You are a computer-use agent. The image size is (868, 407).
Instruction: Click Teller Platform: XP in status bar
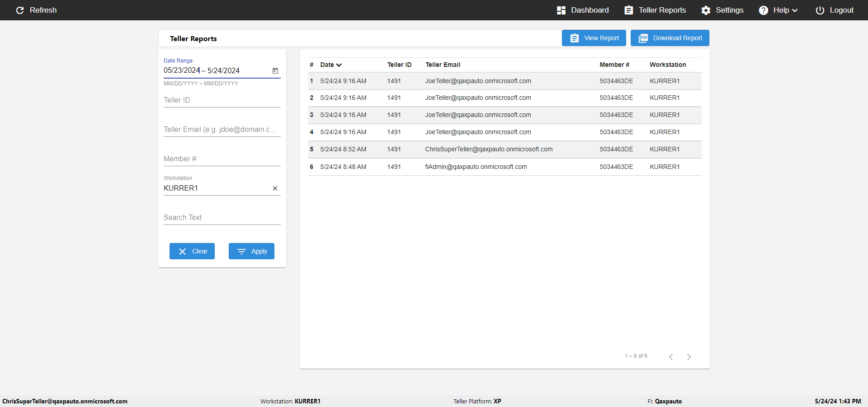(x=477, y=401)
